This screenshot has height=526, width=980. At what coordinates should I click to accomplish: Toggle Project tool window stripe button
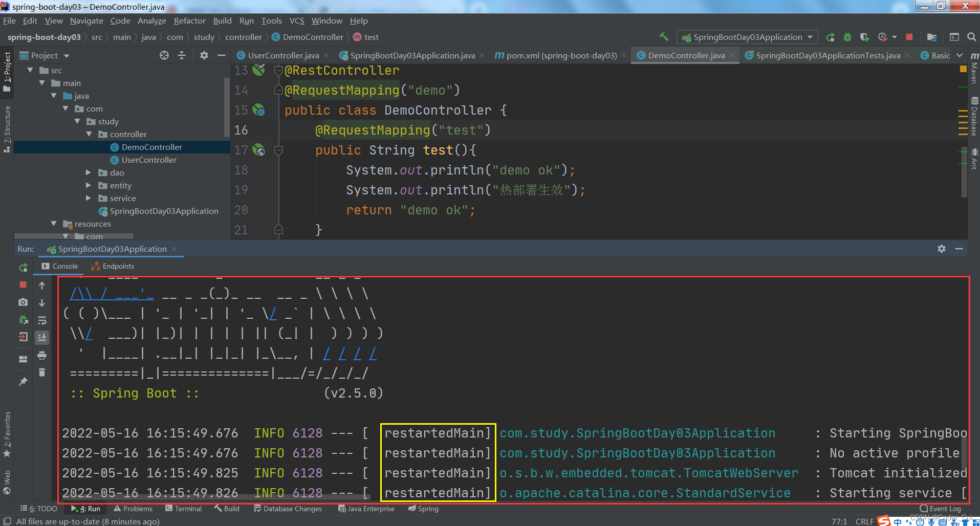(7, 72)
